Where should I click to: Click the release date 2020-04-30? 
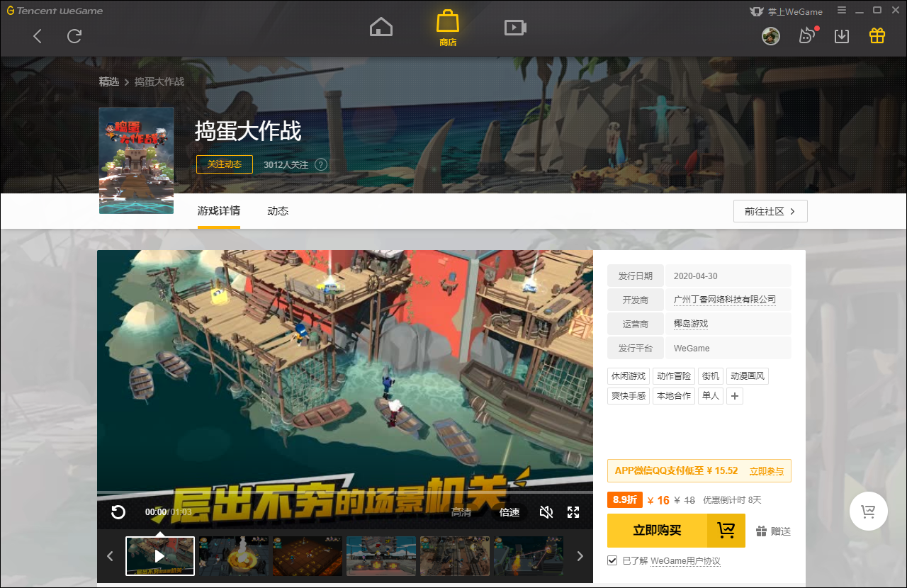point(696,276)
